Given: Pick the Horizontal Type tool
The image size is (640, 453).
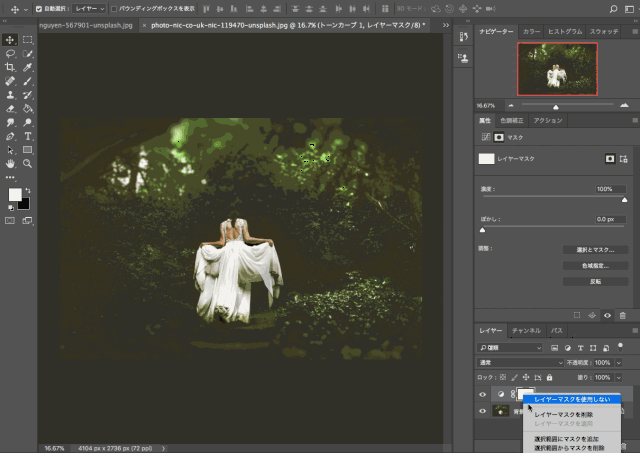Looking at the screenshot, I should 27,136.
